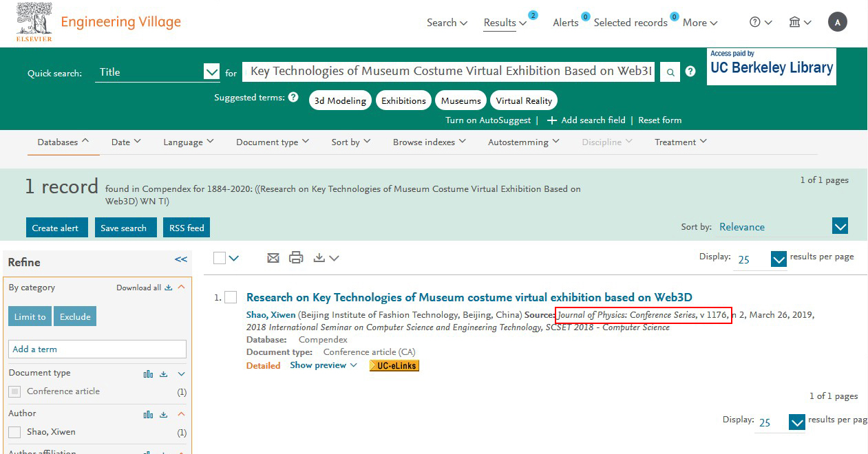
Task: Open the Results menu in the top navigation
Action: click(505, 23)
